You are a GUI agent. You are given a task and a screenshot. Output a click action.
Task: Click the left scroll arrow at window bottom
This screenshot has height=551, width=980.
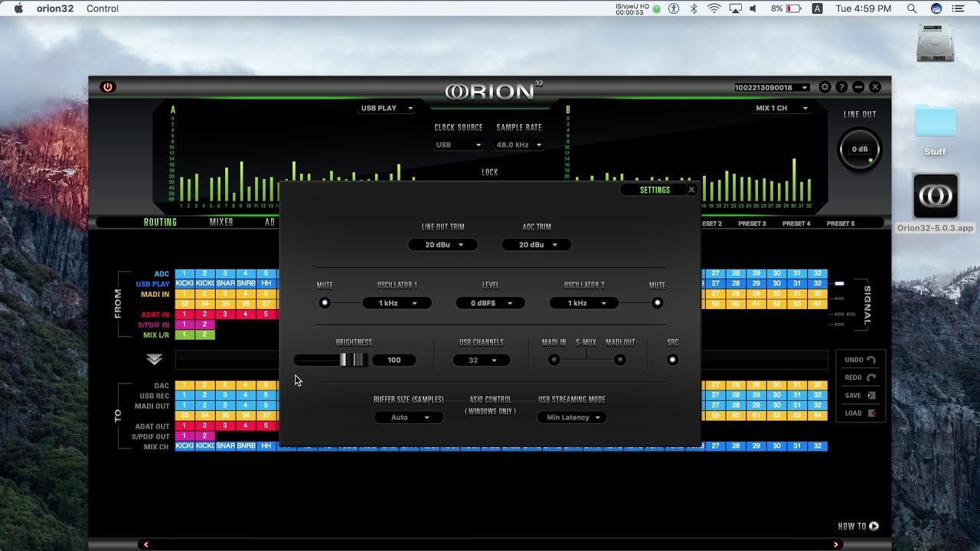click(x=145, y=545)
